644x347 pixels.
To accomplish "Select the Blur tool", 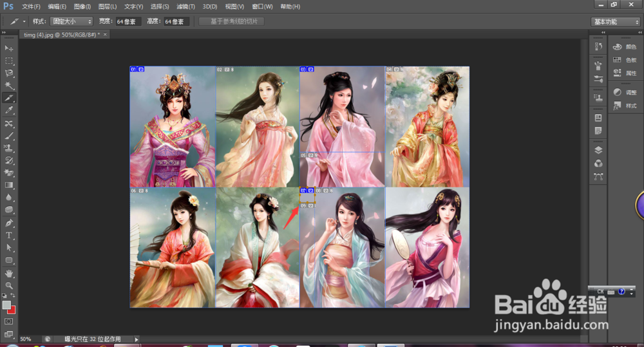I will click(8, 198).
